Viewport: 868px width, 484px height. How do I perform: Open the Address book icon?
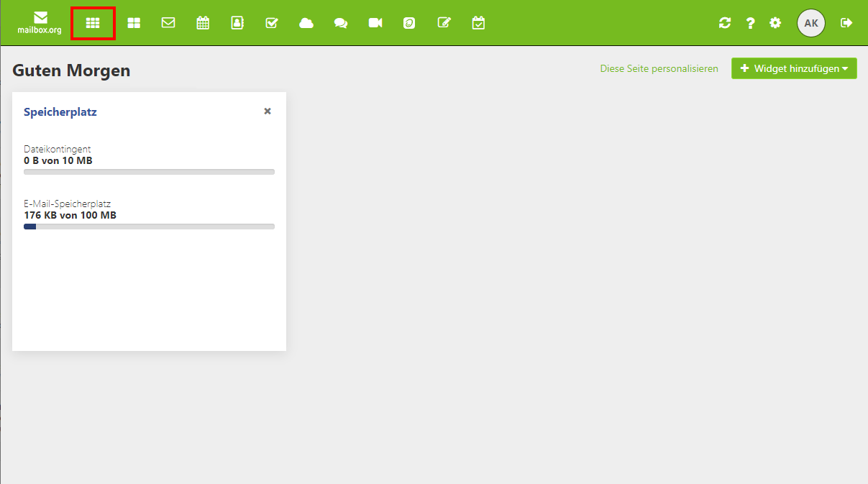pyautogui.click(x=237, y=23)
